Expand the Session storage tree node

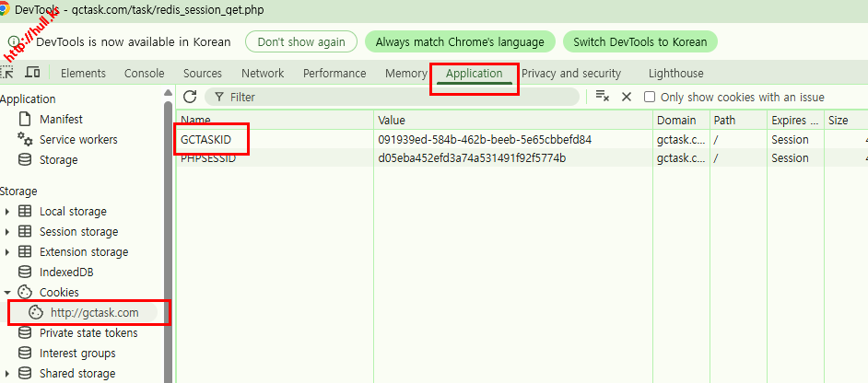click(8, 232)
